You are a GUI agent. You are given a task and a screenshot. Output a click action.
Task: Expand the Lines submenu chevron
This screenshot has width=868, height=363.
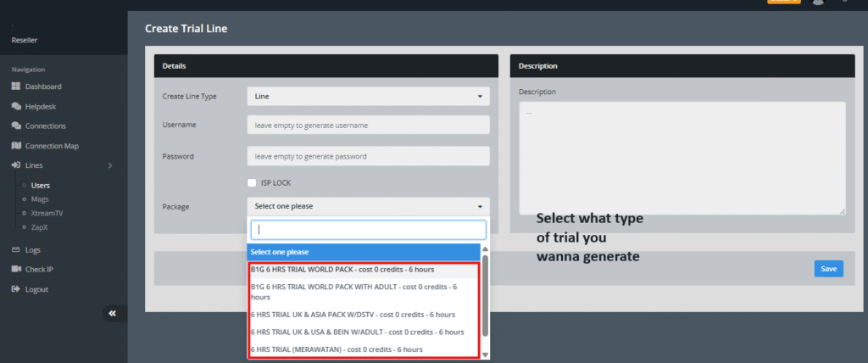coord(110,165)
